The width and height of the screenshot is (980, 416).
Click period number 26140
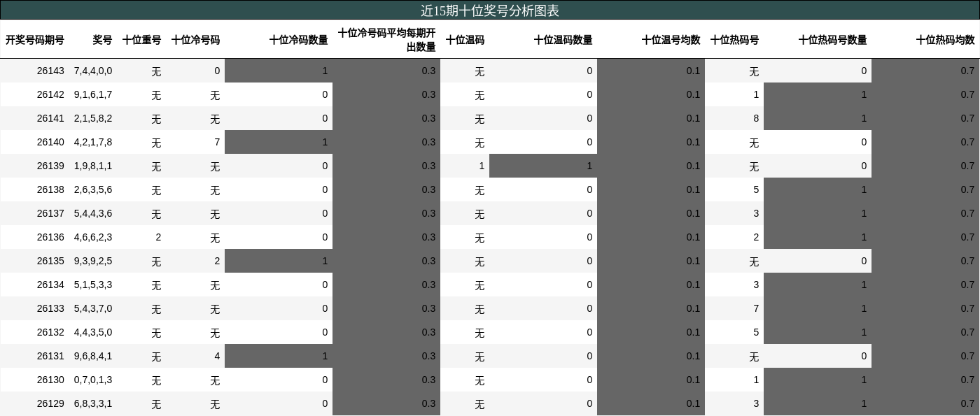(x=50, y=142)
